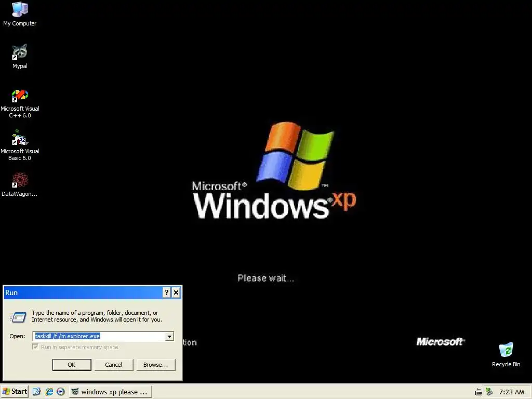Viewport: 532px width, 399px height.
Task: Switch to 'windows xp please …' taskbar button
Action: (x=110, y=392)
